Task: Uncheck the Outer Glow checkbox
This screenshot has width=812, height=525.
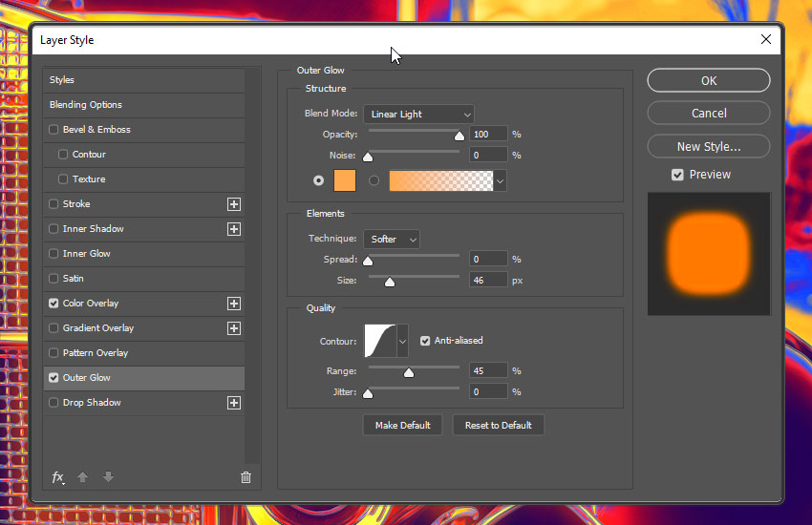Action: 53,378
